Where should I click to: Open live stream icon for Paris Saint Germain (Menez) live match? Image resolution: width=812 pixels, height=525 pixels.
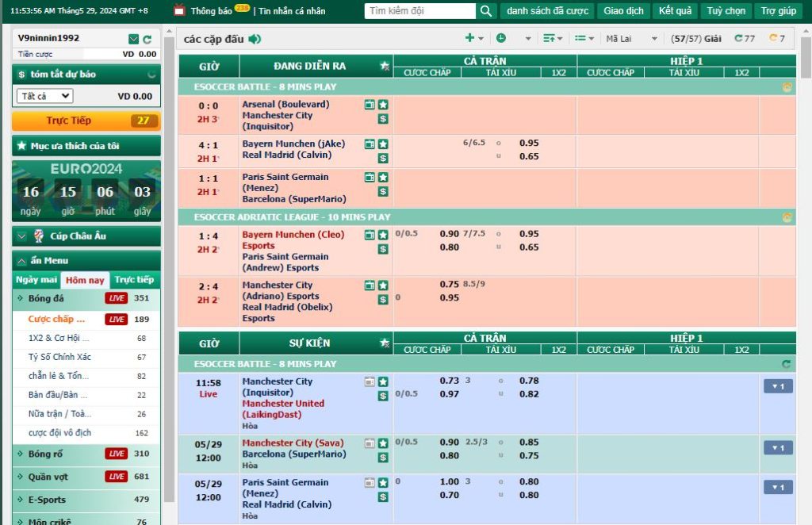click(370, 177)
